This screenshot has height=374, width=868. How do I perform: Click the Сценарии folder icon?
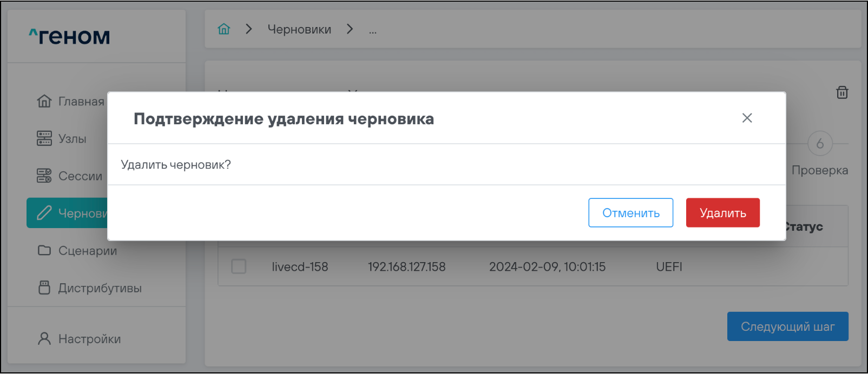(x=44, y=250)
